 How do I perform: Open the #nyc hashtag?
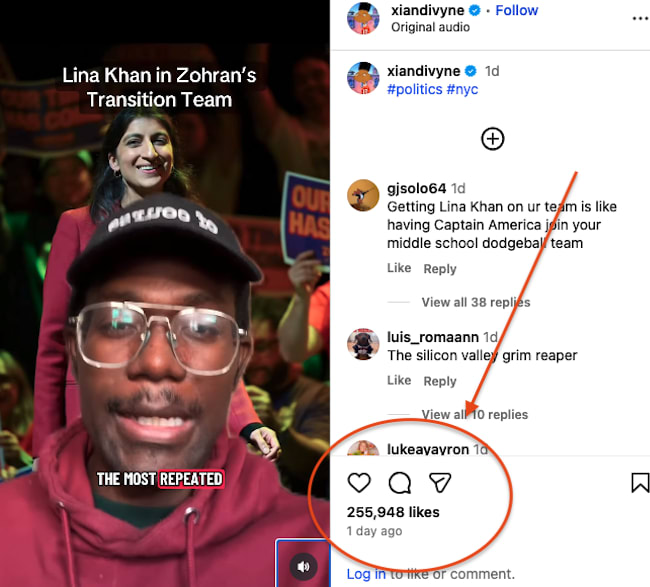[462, 90]
